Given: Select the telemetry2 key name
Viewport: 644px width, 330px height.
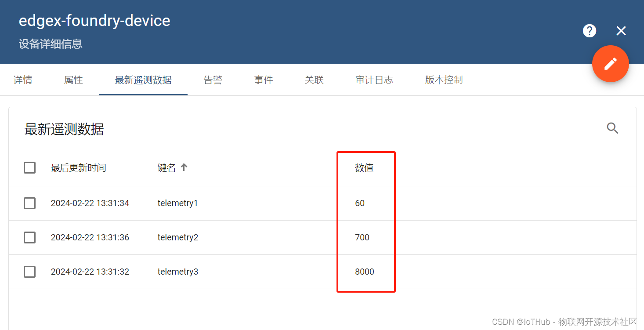Looking at the screenshot, I should click(x=178, y=237).
